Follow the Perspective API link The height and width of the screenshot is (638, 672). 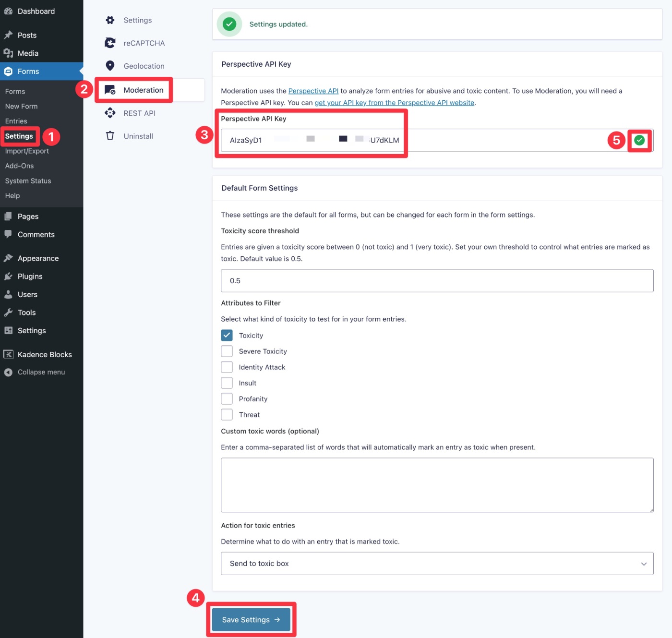click(313, 91)
